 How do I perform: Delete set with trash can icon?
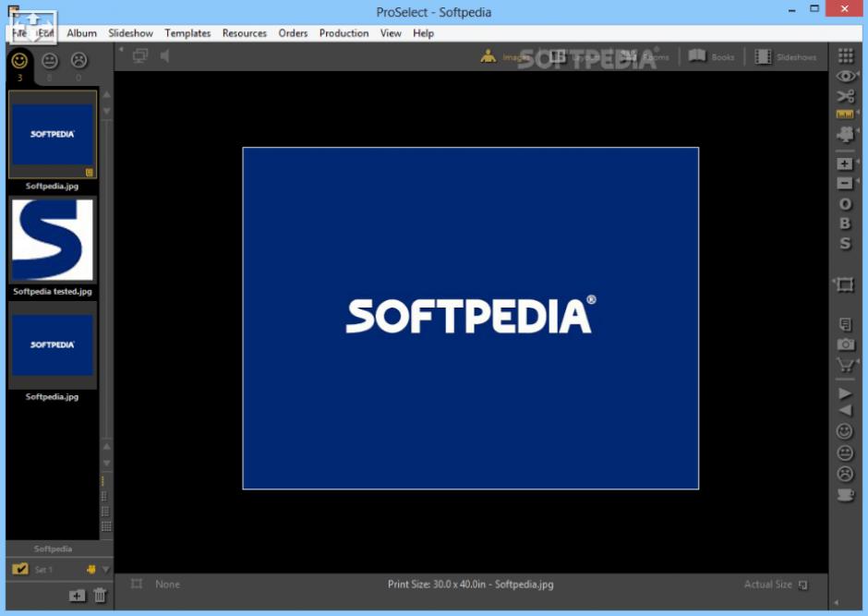point(100,596)
